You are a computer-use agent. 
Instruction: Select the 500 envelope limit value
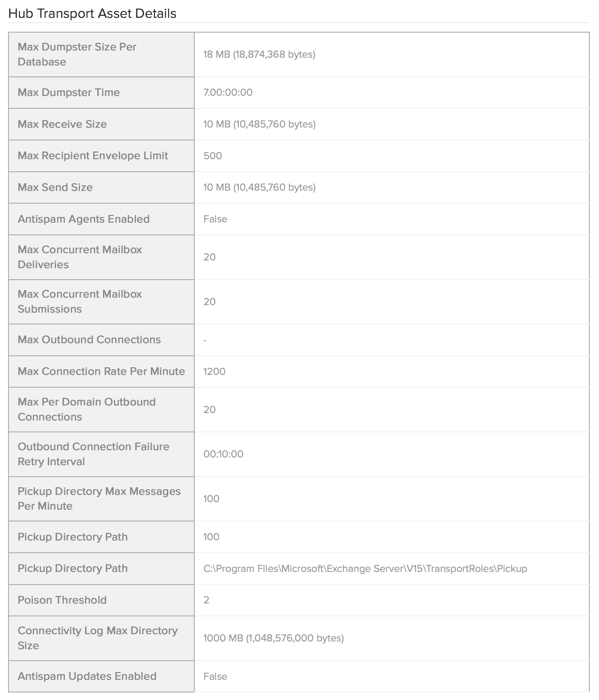point(213,156)
